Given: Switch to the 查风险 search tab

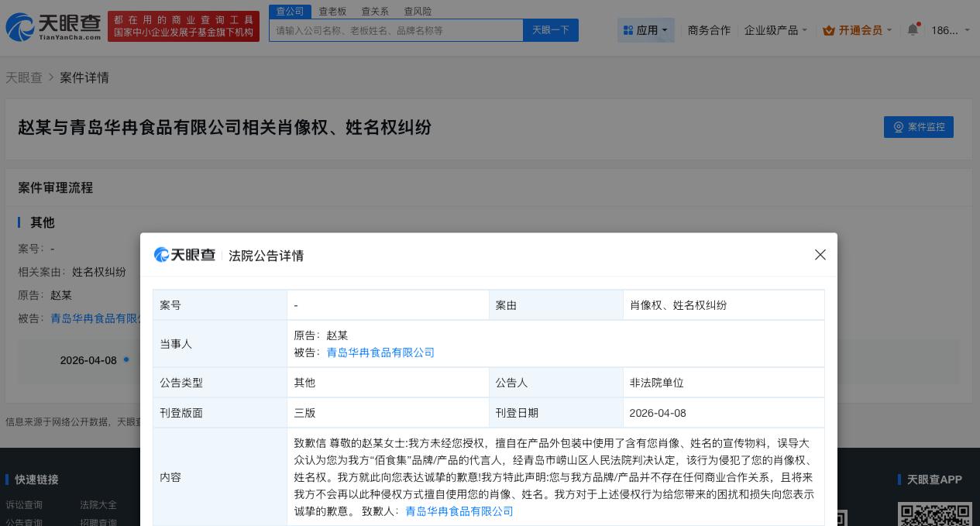Looking at the screenshot, I should click(418, 11).
